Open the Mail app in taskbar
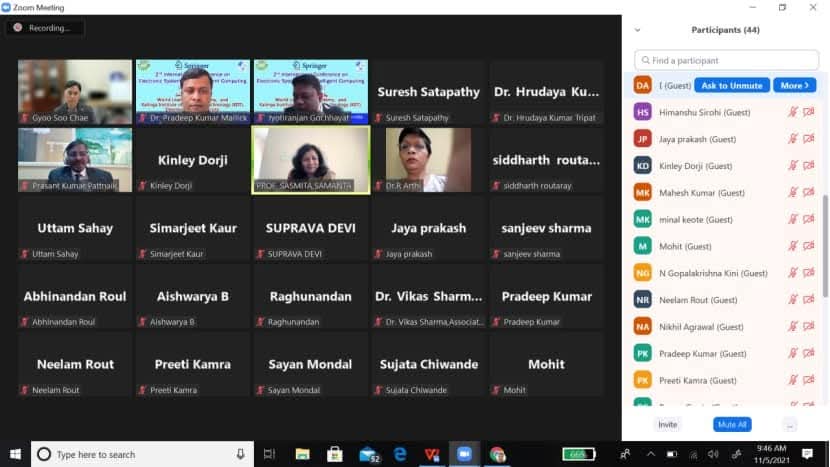This screenshot has width=830, height=467. point(368,454)
